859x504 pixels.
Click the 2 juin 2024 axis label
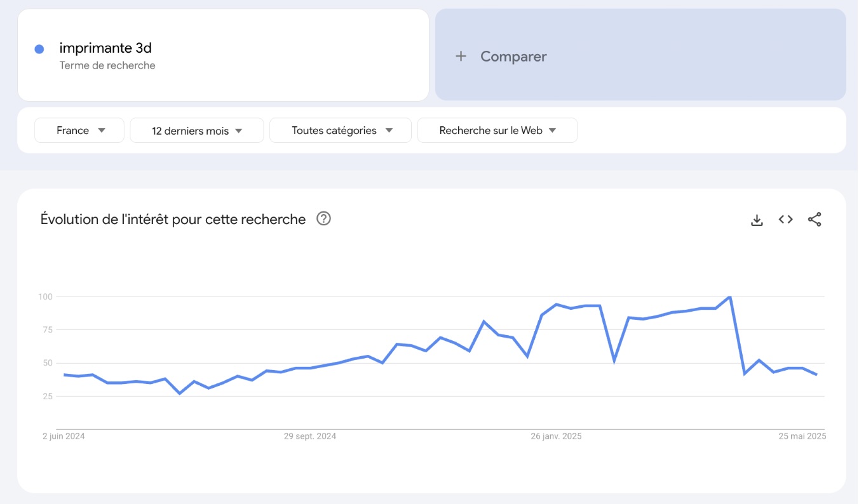click(x=64, y=436)
